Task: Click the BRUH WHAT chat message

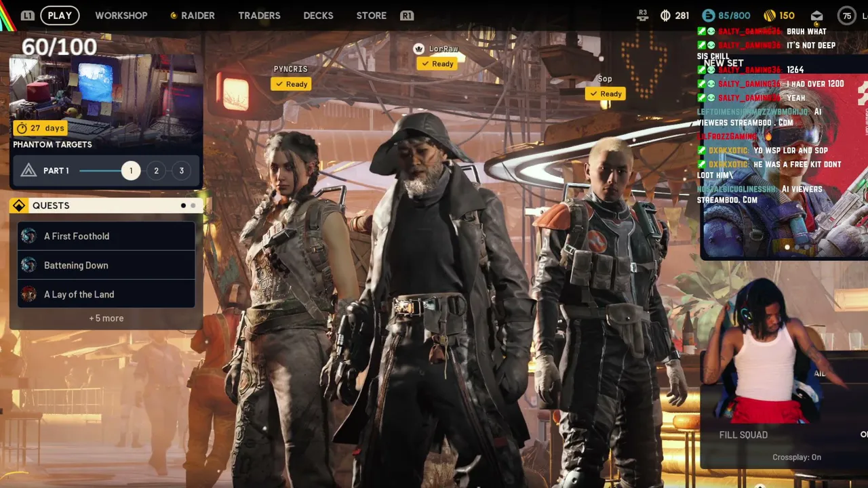Action: (x=806, y=32)
